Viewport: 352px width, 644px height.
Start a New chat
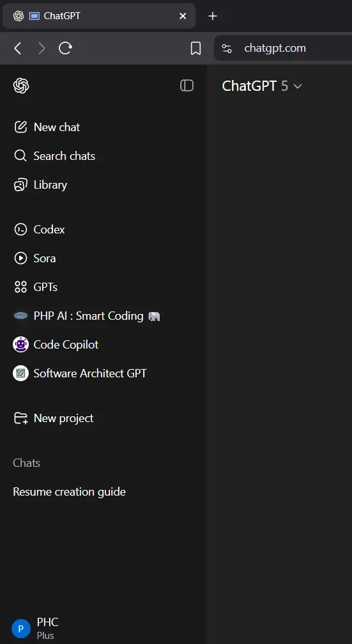(103, 127)
